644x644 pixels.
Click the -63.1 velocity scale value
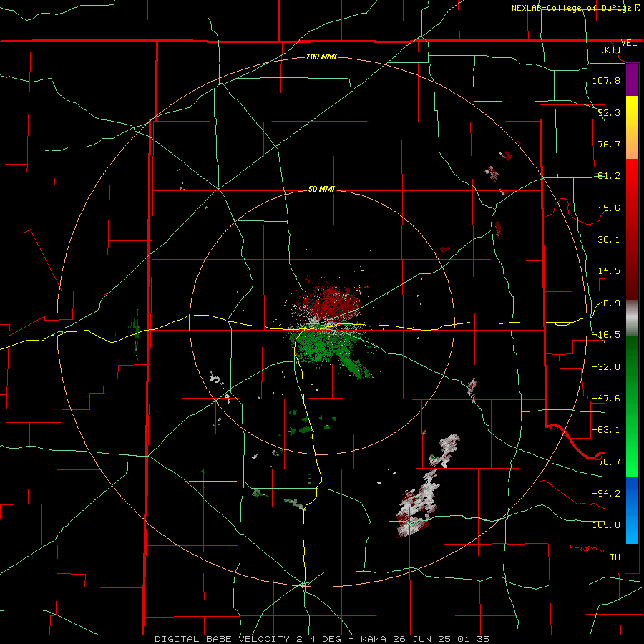[x=606, y=430]
